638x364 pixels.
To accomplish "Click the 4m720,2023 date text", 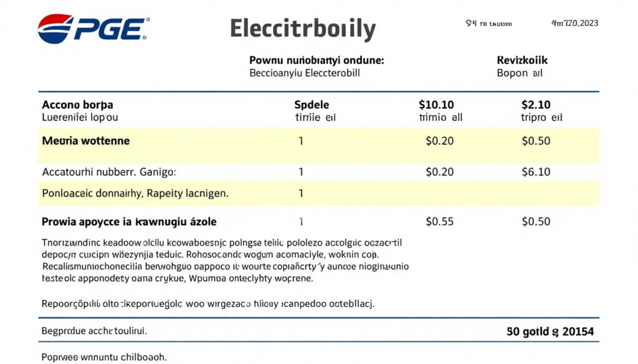I will (574, 24).
